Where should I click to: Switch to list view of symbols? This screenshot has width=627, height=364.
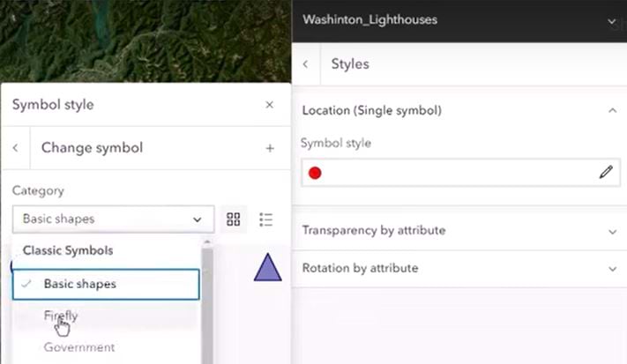coord(267,219)
